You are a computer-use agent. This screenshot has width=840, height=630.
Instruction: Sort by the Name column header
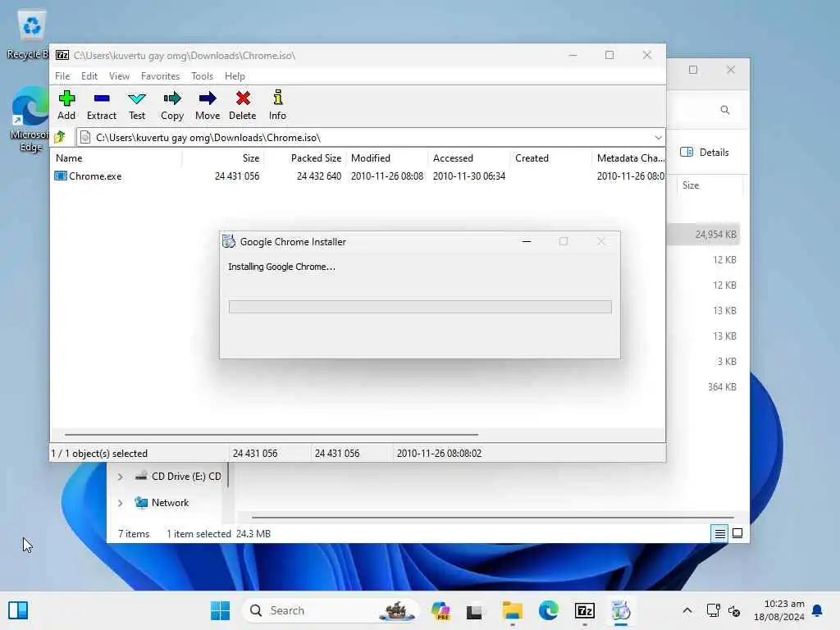(x=116, y=158)
